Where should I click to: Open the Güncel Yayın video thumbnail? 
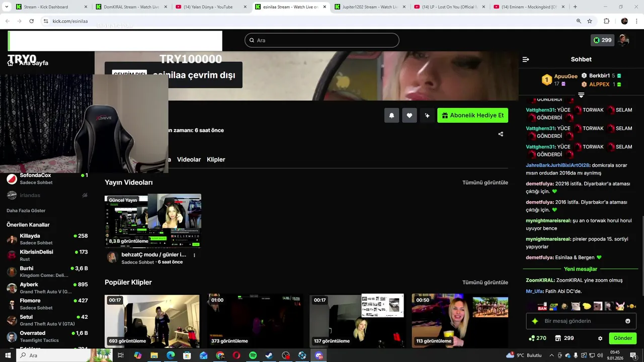pos(153,221)
